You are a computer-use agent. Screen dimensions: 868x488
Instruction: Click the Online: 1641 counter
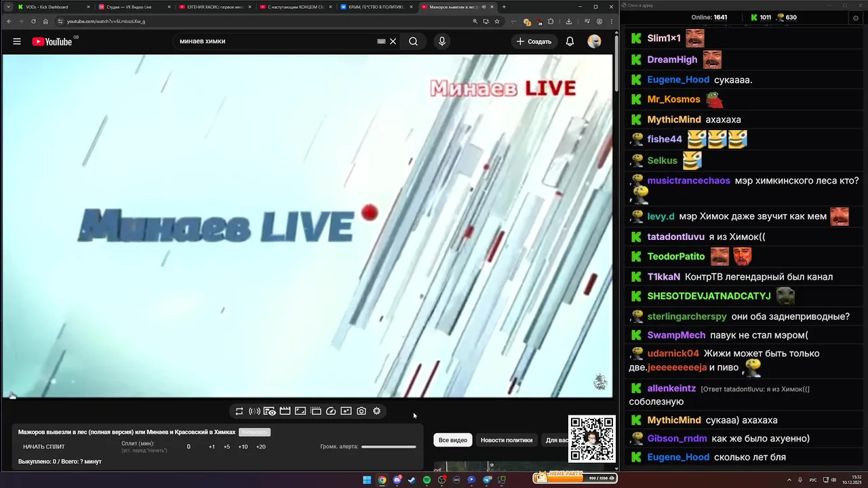click(x=709, y=18)
